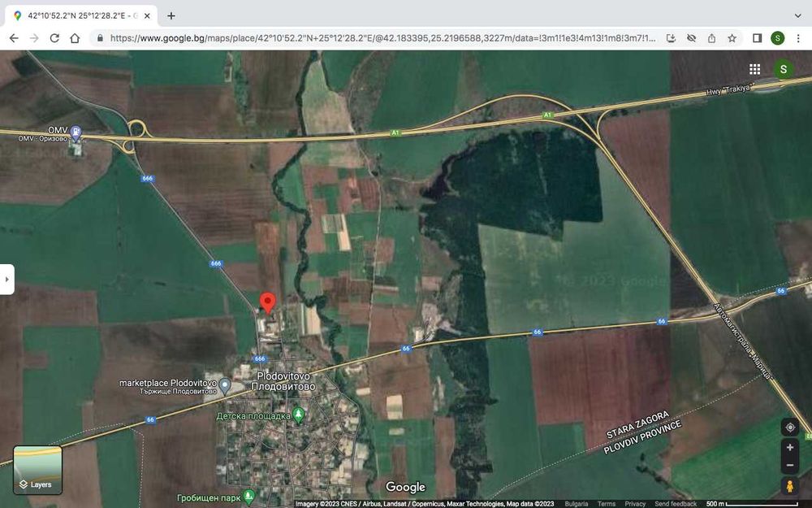Select marketplace Plodovitovo pin
This screenshot has height=508, width=812.
[x=225, y=385]
